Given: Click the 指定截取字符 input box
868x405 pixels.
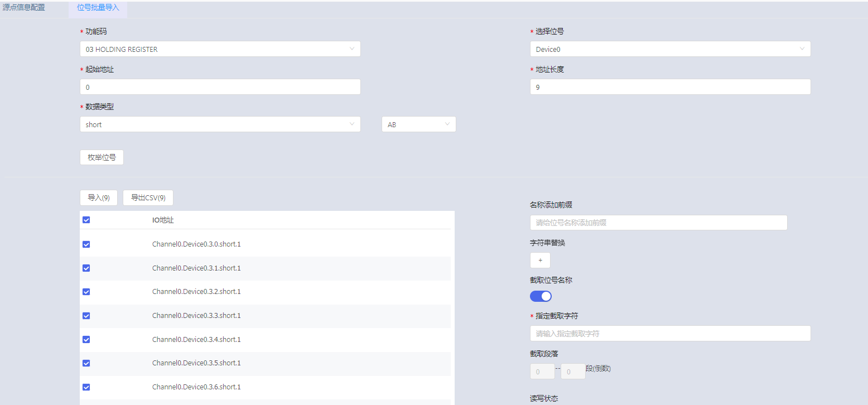Looking at the screenshot, I should (669, 334).
